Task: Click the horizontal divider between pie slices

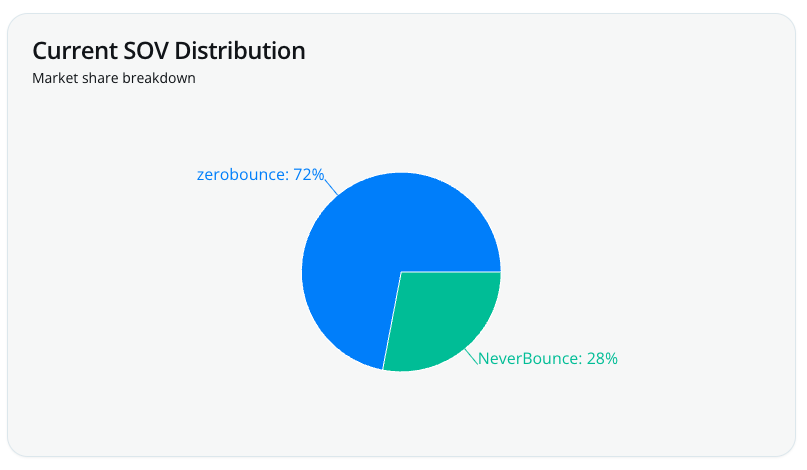Action: pos(450,271)
